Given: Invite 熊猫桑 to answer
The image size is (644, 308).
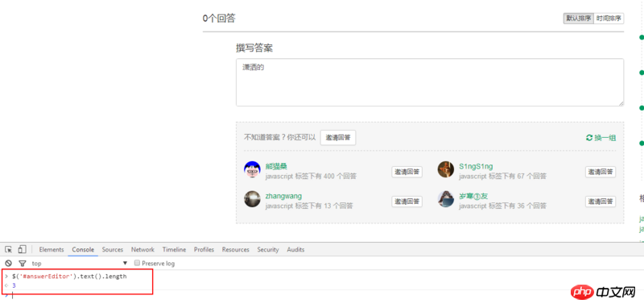Looking at the screenshot, I should (x=407, y=172).
